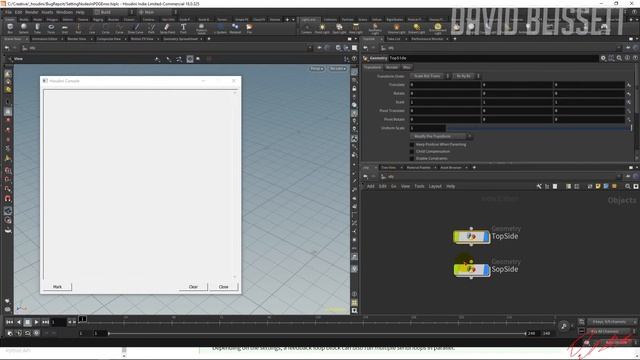Switch to the Render View tab
Viewport: 640px width, 360px height.
77,39
